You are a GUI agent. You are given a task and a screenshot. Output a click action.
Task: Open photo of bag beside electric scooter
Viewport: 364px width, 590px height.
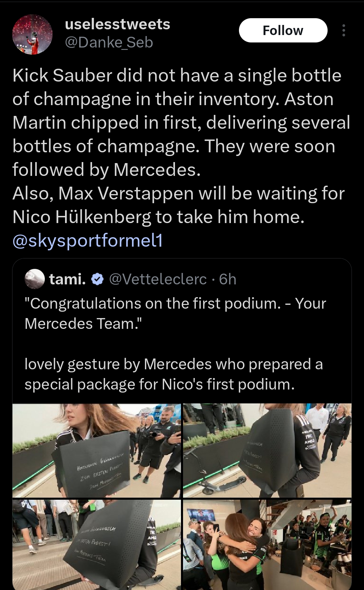267,451
